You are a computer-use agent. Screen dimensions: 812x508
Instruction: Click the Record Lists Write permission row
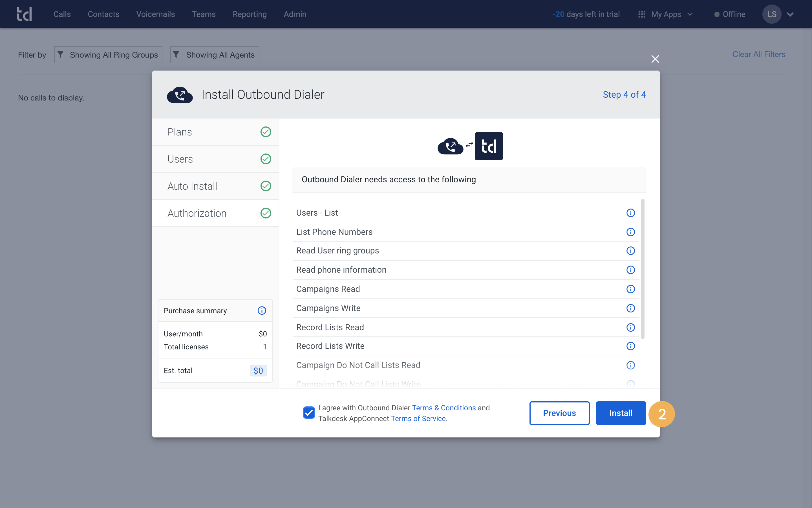pos(466,346)
